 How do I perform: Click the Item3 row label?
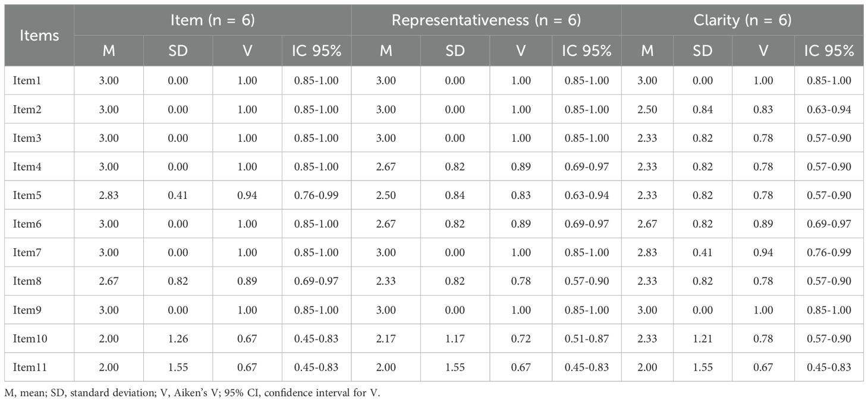(27, 138)
